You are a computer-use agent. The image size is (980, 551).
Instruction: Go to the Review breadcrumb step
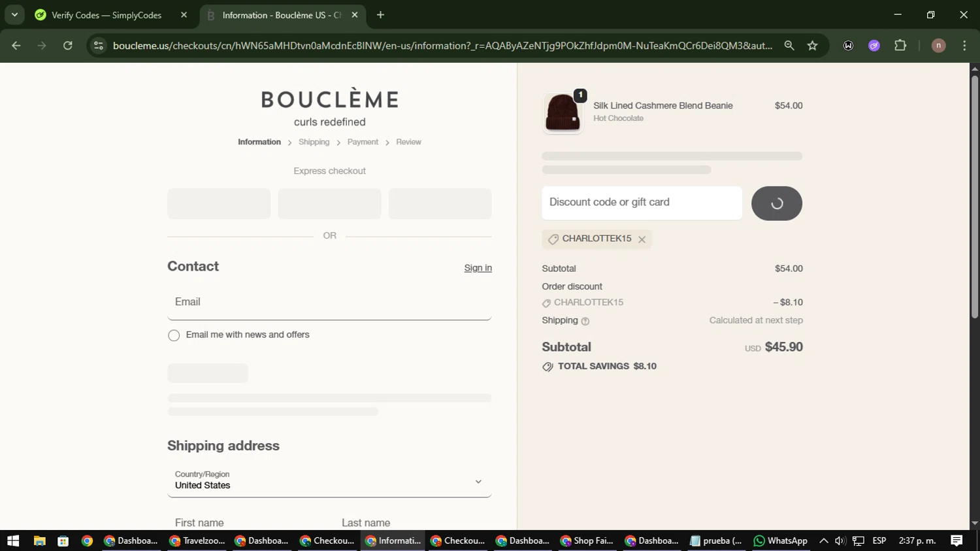coord(408,142)
